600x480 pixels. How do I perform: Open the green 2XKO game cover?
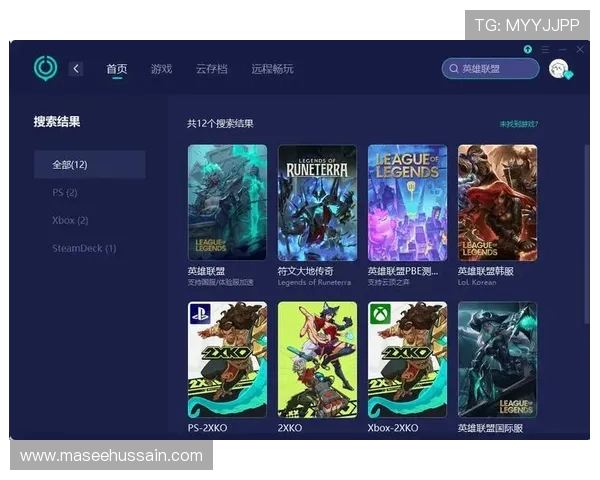click(x=317, y=359)
